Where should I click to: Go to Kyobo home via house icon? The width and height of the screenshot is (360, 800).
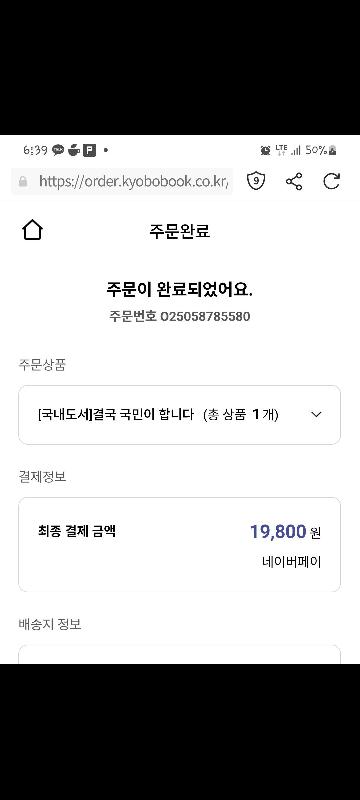tap(32, 230)
